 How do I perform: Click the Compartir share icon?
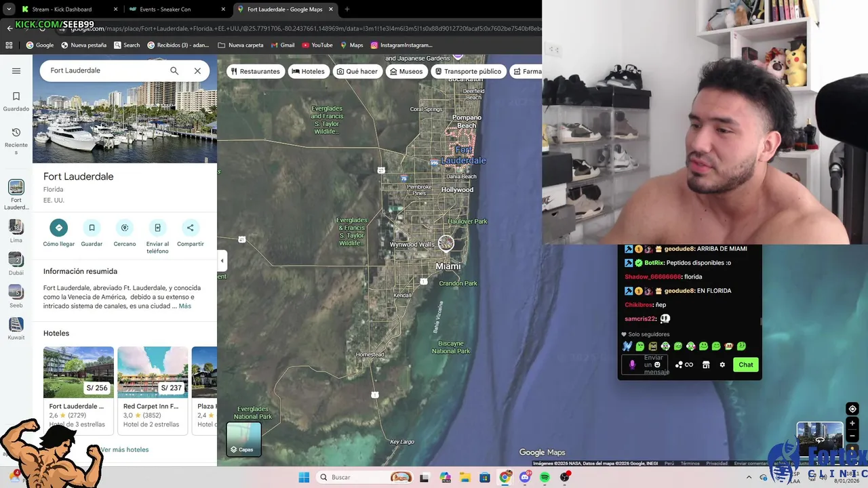click(191, 228)
